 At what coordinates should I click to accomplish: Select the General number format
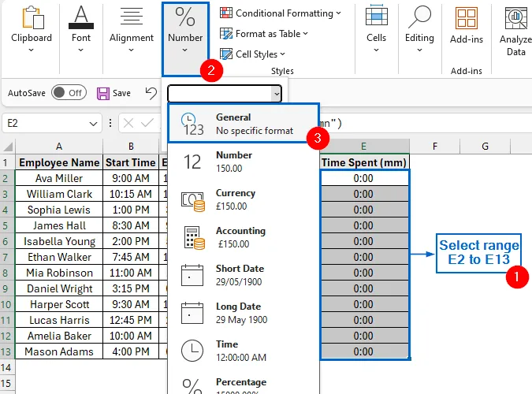tap(244, 124)
